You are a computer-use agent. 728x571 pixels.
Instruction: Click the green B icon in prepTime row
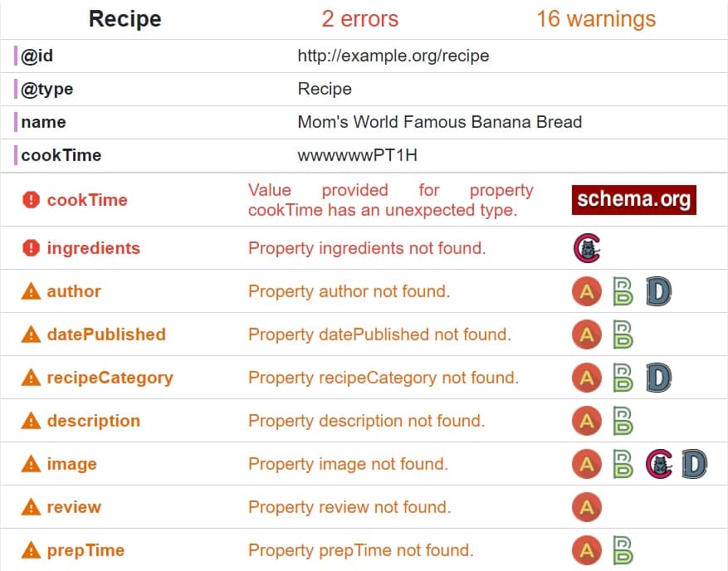coord(623,550)
